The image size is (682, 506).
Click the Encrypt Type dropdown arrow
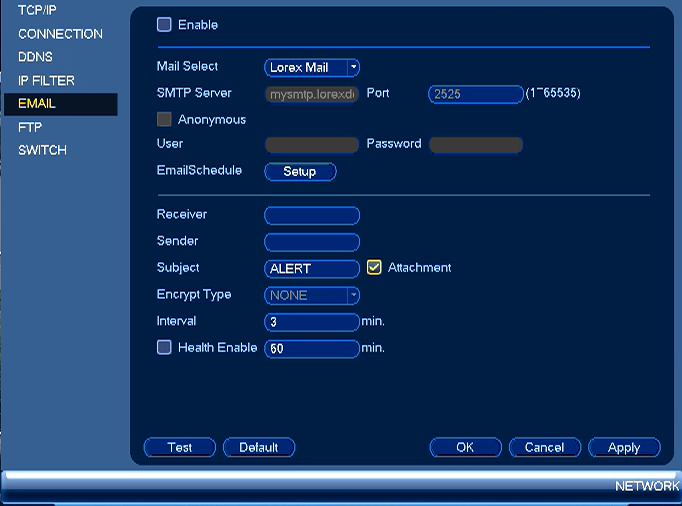click(354, 295)
